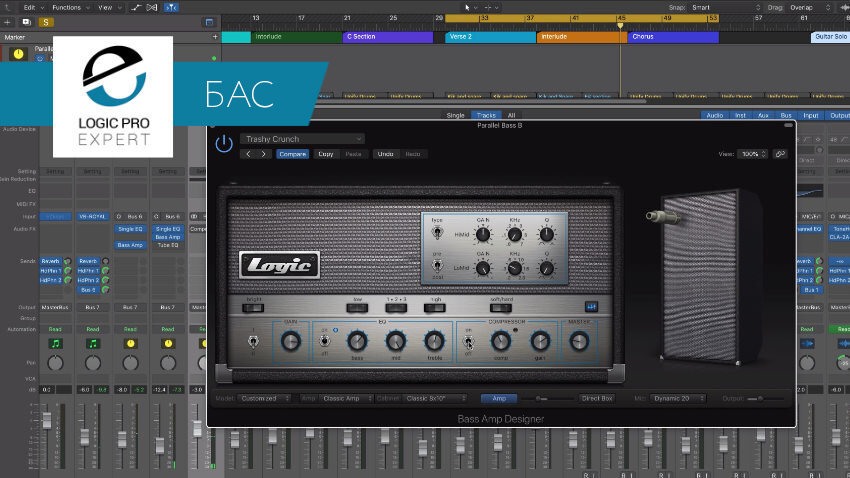Click the Compare button
Image resolution: width=850 pixels, height=478 pixels.
pos(293,154)
